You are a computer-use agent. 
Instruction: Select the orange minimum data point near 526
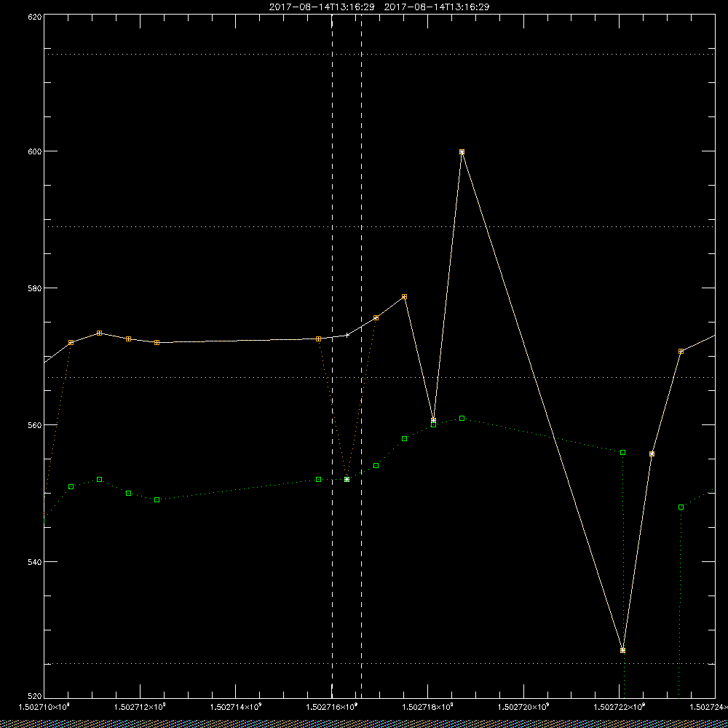622,650
